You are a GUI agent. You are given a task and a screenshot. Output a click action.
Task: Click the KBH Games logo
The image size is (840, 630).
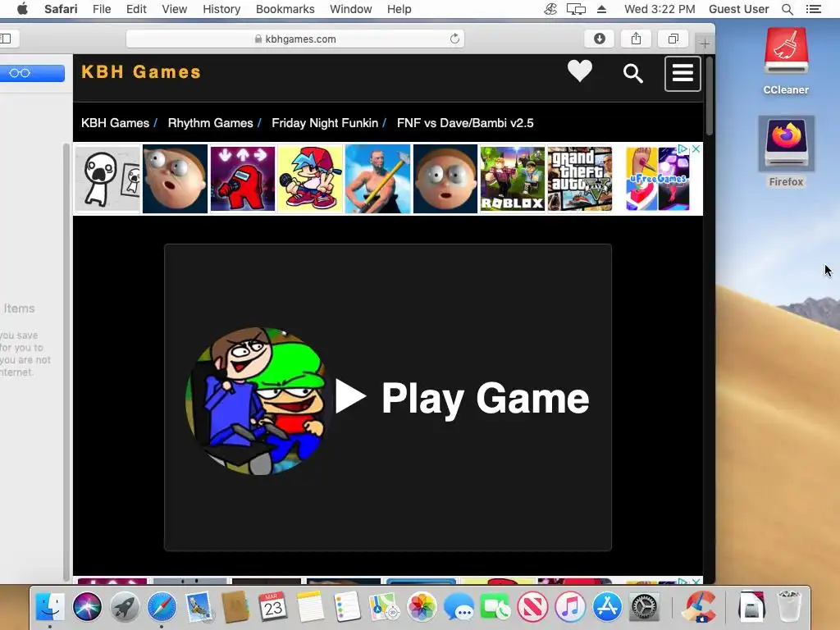coord(141,72)
